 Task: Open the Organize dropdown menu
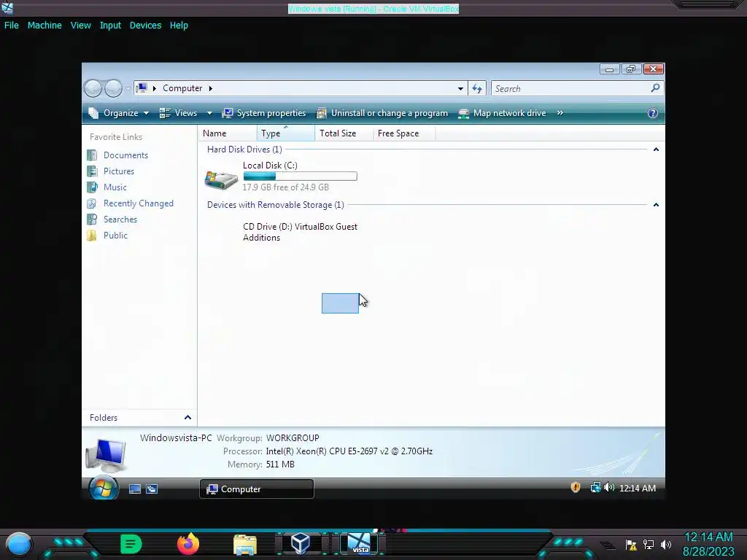(x=119, y=113)
